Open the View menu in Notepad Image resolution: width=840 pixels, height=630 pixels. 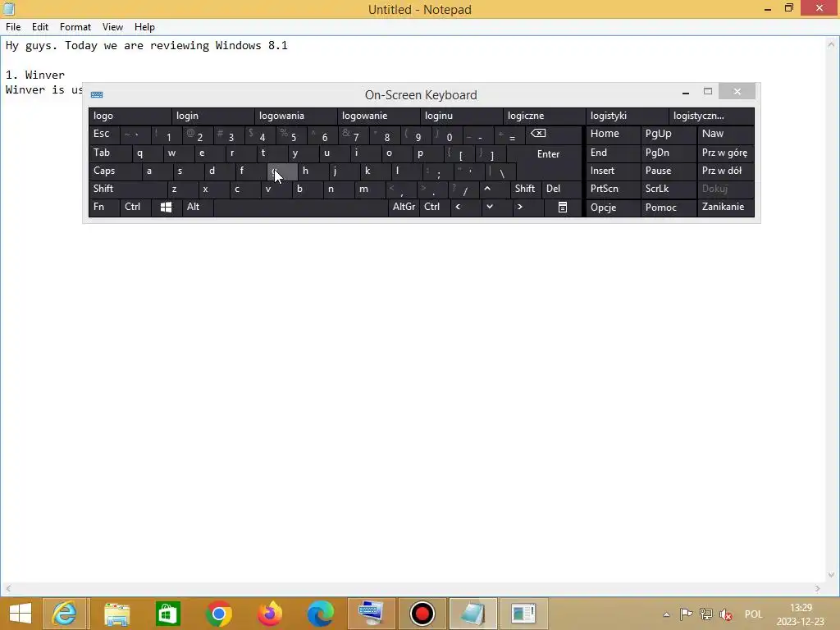point(112,27)
